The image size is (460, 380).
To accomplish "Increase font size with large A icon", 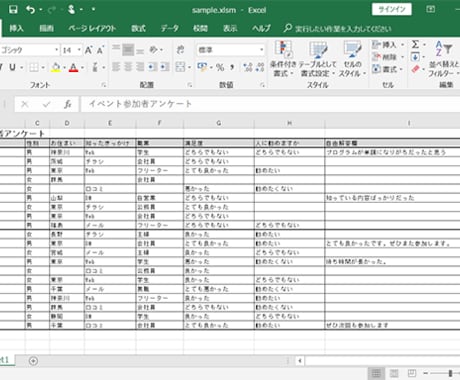I will tap(88, 50).
